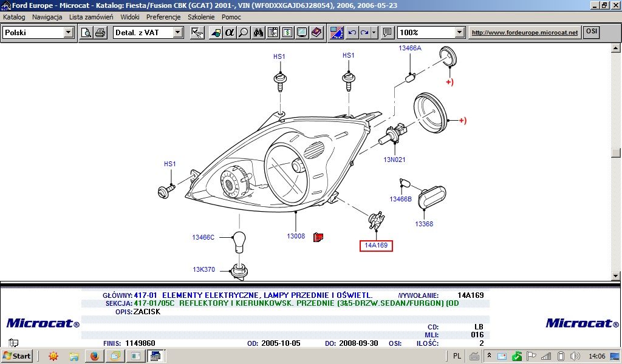Screen dimensions: 622x364
Task: Open the Szkolenie menu
Action: [201, 17]
